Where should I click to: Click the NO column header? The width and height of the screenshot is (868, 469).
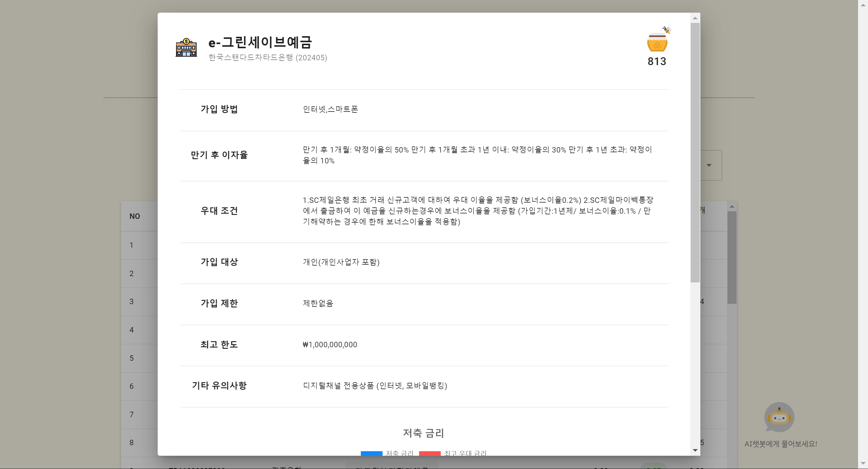tap(135, 216)
